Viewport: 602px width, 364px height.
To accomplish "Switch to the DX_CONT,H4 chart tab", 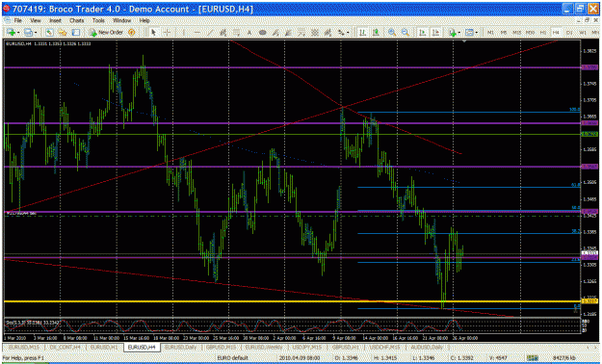I will (65, 347).
